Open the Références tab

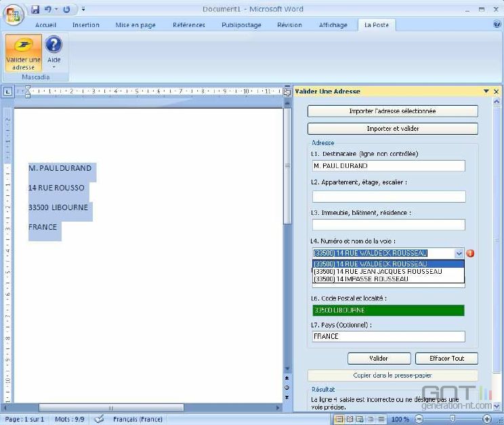(x=189, y=25)
